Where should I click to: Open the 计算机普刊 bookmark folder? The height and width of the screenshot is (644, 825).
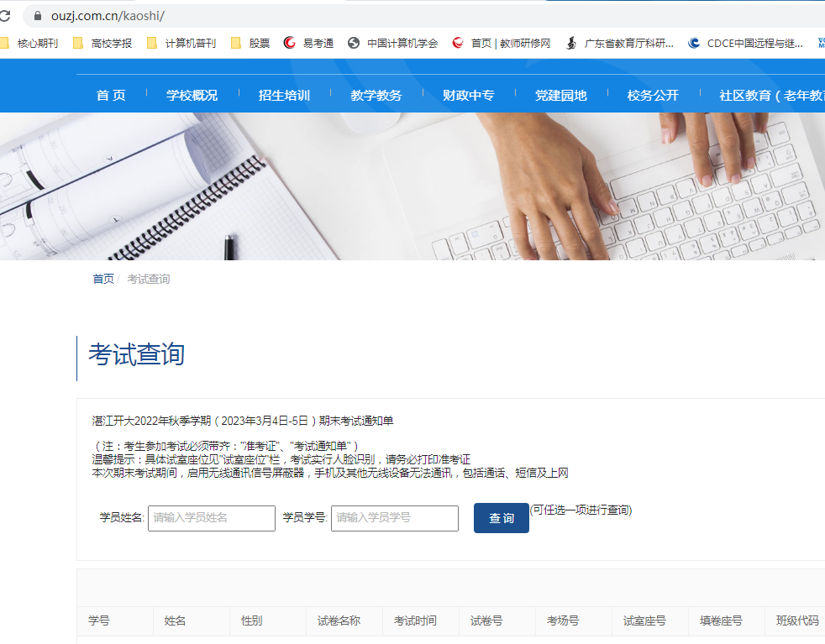coord(181,43)
